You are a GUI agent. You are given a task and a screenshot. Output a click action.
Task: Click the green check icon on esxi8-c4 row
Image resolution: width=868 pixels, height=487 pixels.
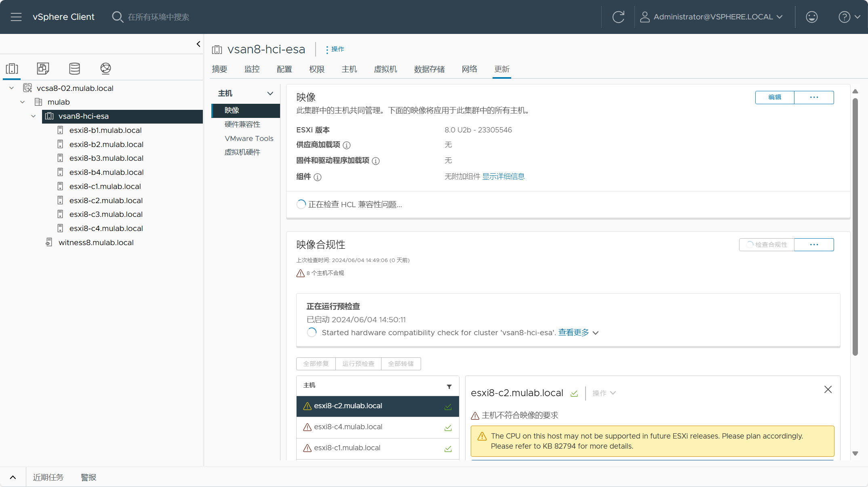(x=448, y=428)
